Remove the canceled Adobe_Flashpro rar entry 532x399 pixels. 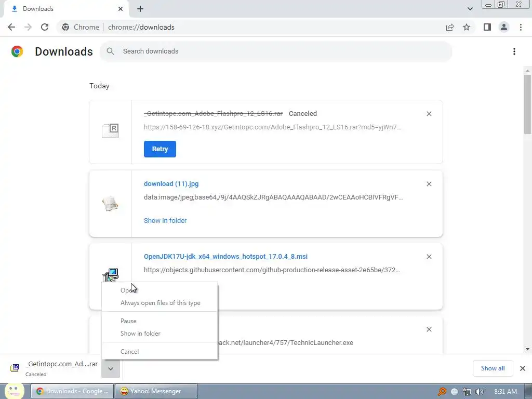pos(429,114)
